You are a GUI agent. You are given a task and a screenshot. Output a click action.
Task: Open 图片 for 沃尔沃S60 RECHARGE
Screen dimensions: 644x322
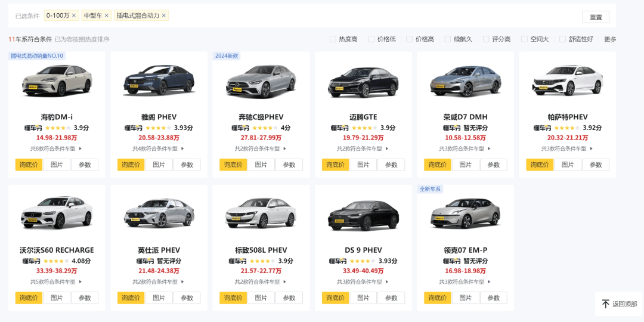click(57, 298)
